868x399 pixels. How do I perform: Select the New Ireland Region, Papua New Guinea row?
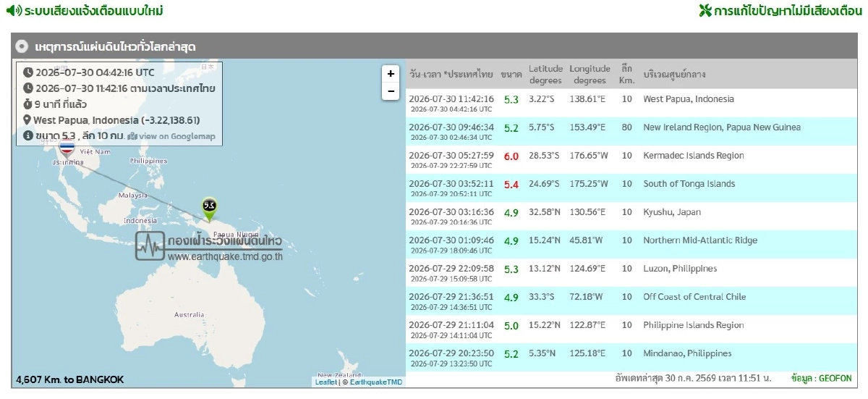(x=630, y=131)
